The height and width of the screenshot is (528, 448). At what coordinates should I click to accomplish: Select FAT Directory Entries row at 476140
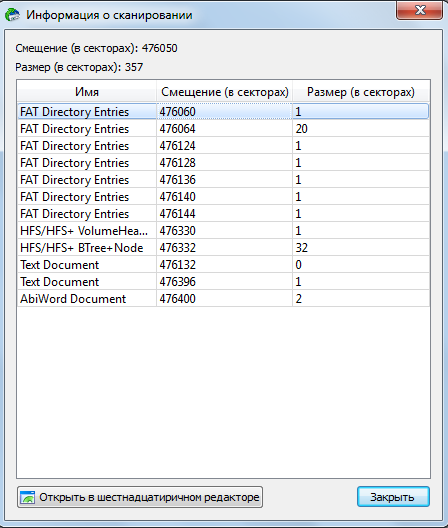point(223,197)
